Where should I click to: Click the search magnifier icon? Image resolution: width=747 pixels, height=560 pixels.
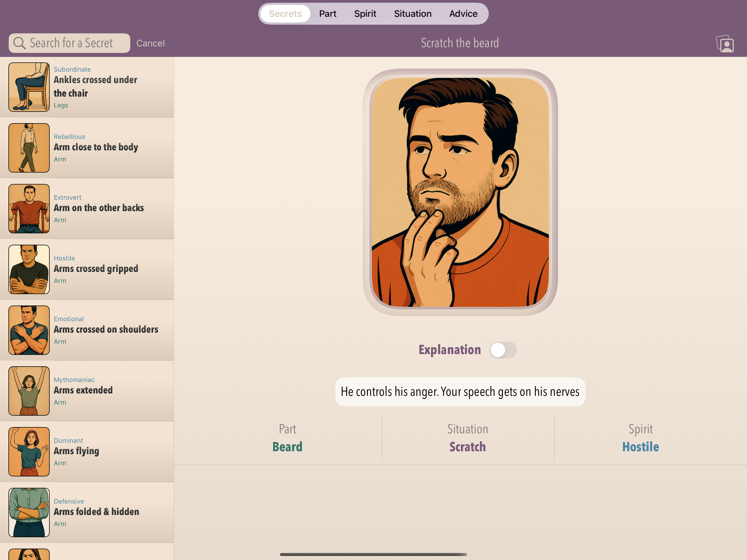pos(19,43)
